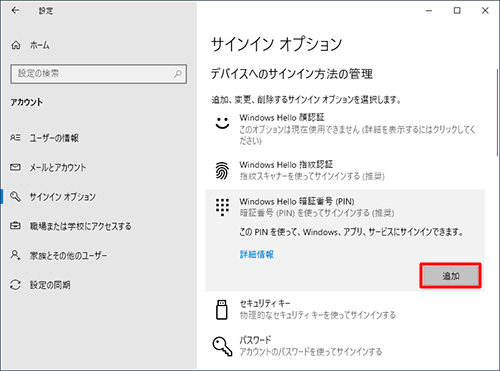Expand Windows Hello 顔認証 option
Viewport: 500px width, 371px height.
click(345, 129)
